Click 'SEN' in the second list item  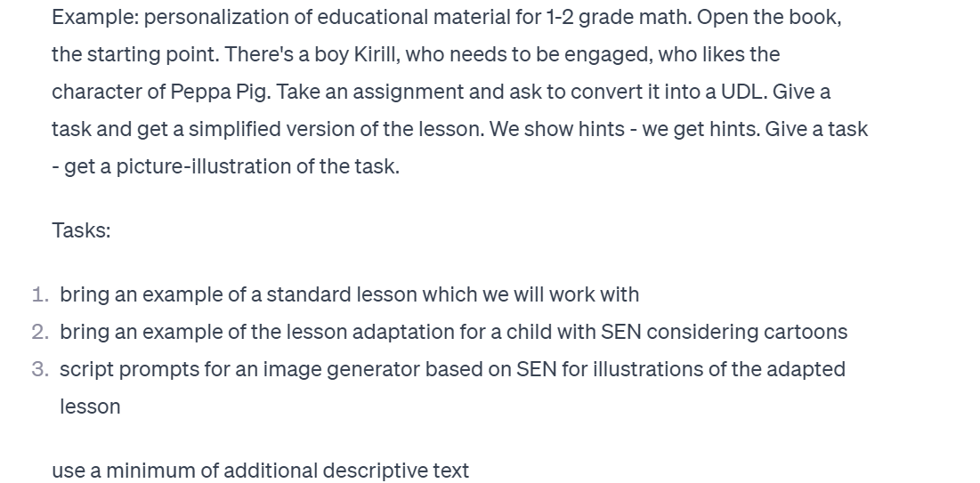tap(621, 332)
